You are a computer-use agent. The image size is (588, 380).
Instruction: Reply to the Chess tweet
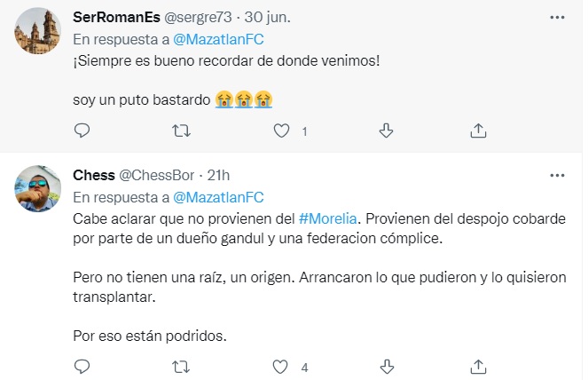tap(82, 366)
